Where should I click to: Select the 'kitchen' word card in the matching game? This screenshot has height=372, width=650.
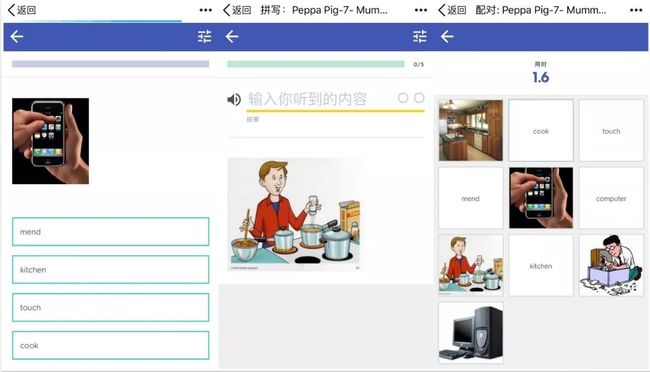(541, 265)
